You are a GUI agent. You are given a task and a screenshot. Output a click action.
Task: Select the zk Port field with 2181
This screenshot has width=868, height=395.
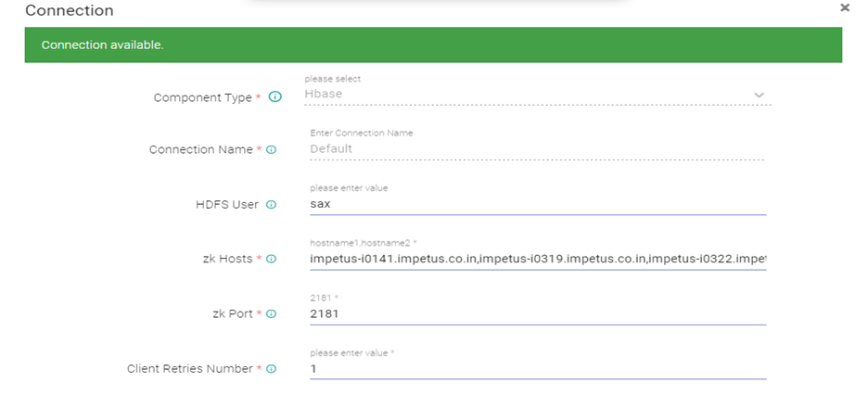click(x=536, y=313)
